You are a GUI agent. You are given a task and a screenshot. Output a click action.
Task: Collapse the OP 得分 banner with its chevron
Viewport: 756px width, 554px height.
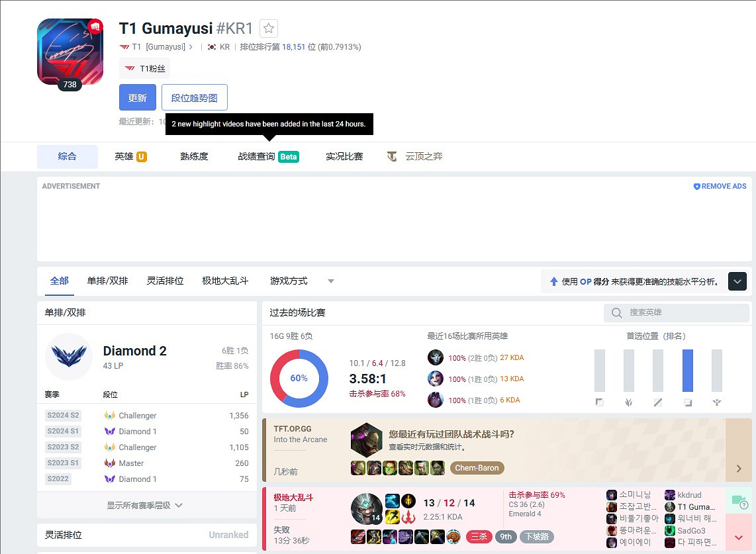click(737, 281)
